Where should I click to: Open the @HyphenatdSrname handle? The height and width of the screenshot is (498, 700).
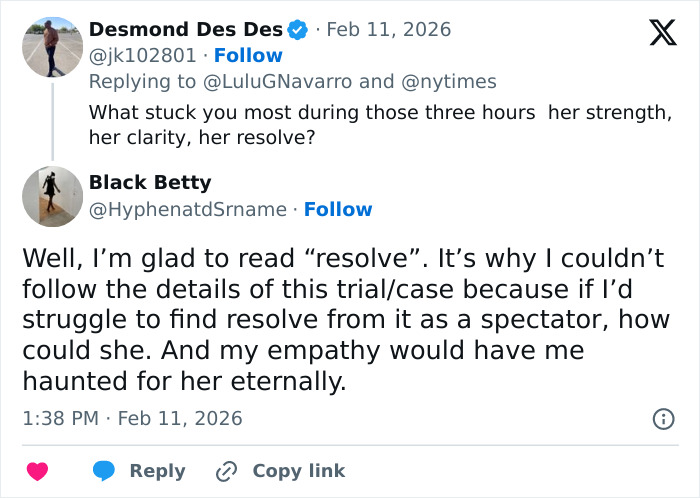[188, 209]
